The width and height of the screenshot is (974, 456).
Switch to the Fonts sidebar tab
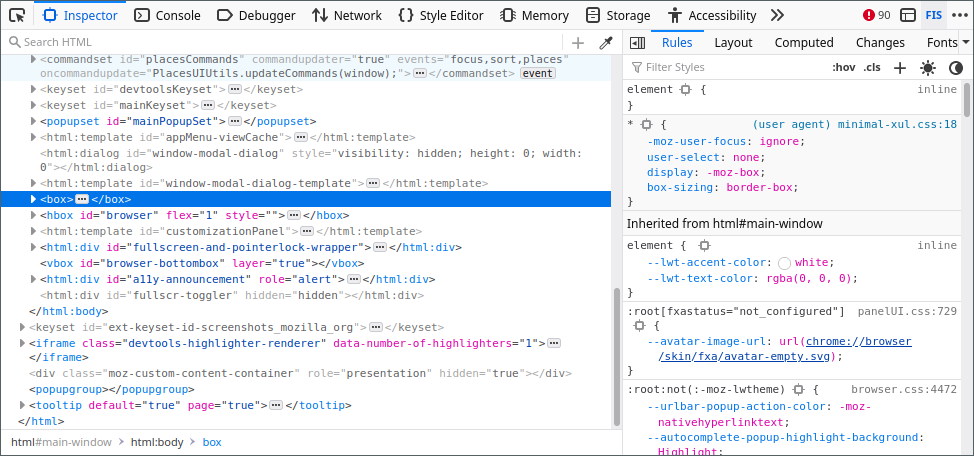[x=941, y=42]
